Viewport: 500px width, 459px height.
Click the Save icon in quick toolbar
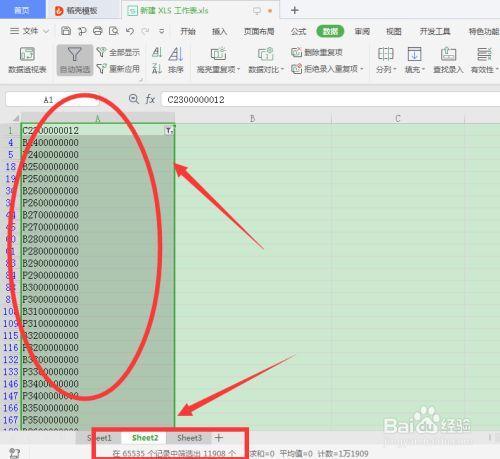(66, 31)
